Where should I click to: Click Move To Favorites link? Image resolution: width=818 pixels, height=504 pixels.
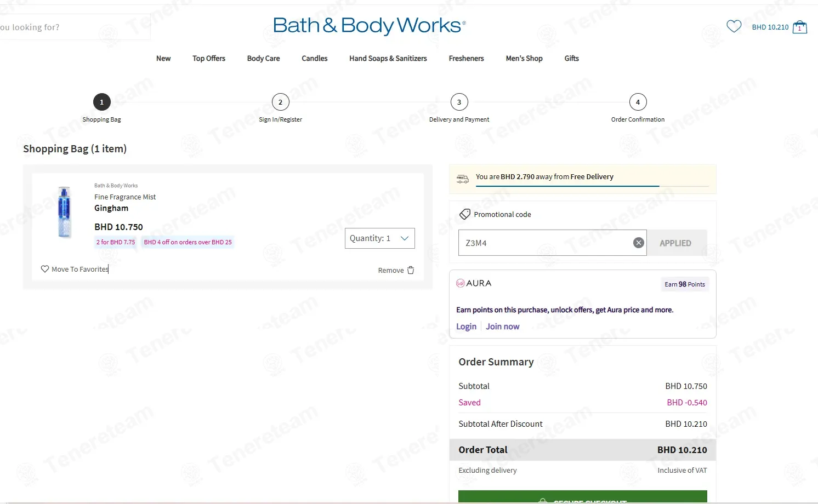coord(80,269)
